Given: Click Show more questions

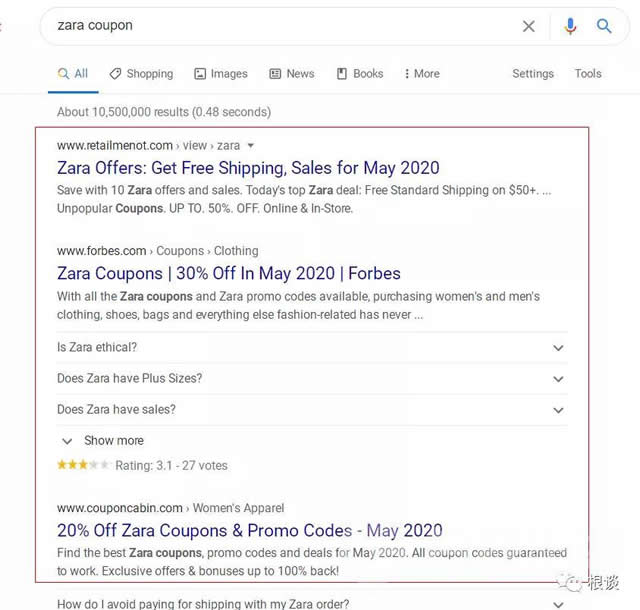Looking at the screenshot, I should coord(102,441).
